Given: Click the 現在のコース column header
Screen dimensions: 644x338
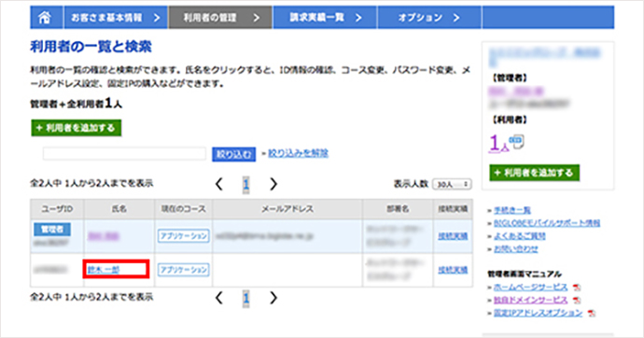Looking at the screenshot, I should coord(184,209).
